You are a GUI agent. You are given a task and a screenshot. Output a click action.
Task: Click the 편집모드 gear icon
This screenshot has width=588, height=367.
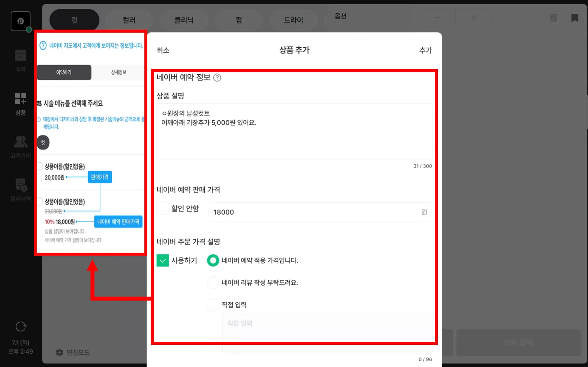(x=59, y=352)
